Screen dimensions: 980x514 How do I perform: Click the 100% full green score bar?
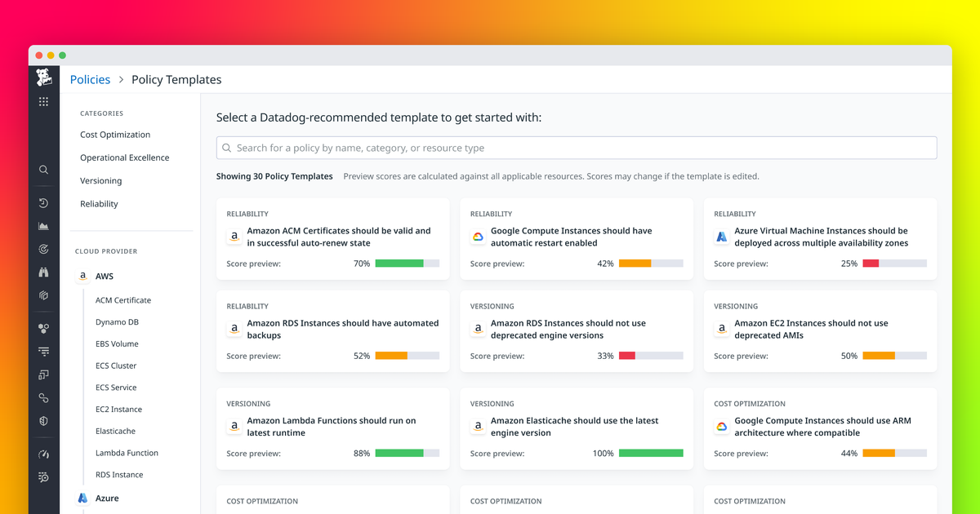pyautogui.click(x=651, y=454)
